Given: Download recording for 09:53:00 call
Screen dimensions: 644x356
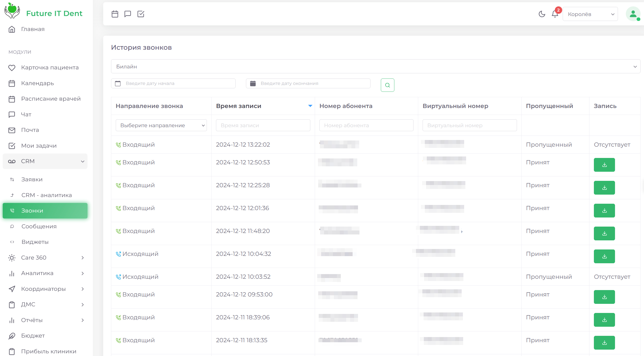Looking at the screenshot, I should click(x=604, y=297).
